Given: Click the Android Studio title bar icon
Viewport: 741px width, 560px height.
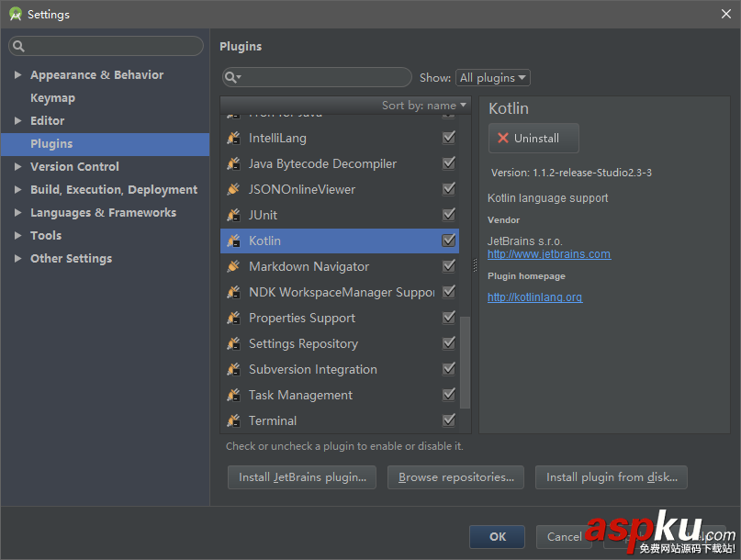Looking at the screenshot, I should pyautogui.click(x=16, y=14).
